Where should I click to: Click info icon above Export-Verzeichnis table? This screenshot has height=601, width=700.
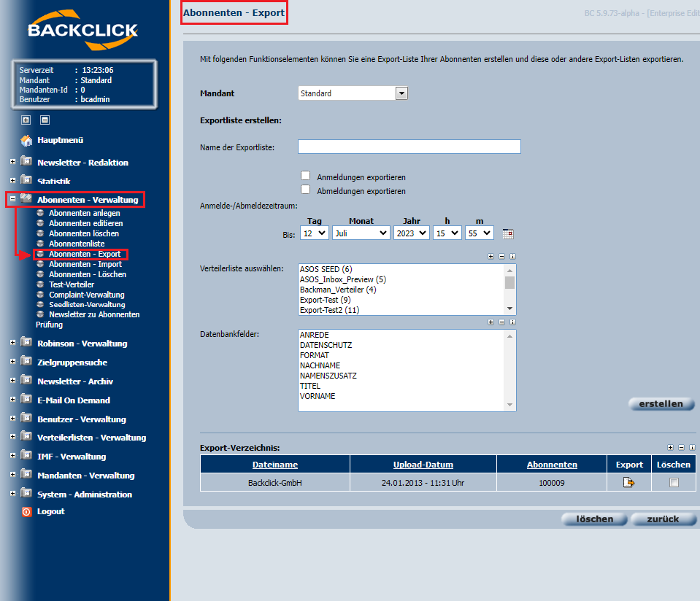pyautogui.click(x=692, y=448)
